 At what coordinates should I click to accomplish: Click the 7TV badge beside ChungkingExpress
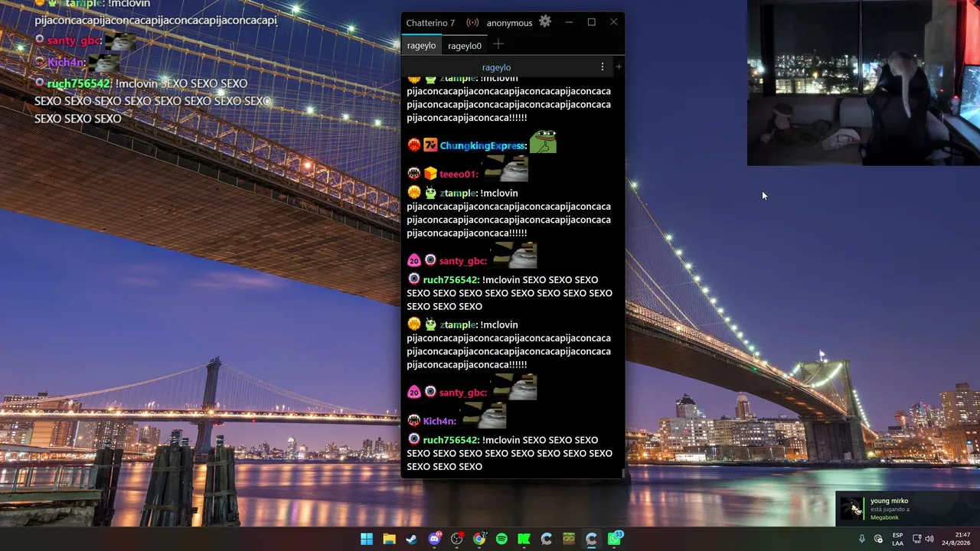(430, 145)
